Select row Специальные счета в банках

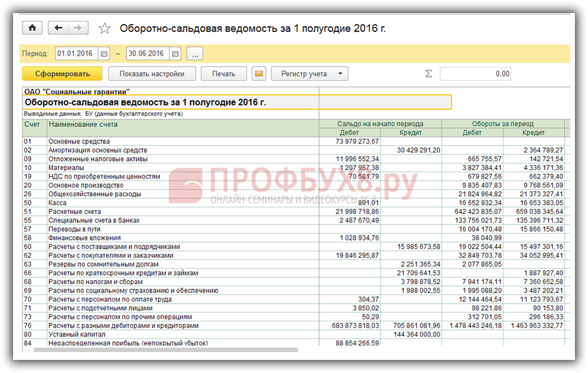coord(296,220)
